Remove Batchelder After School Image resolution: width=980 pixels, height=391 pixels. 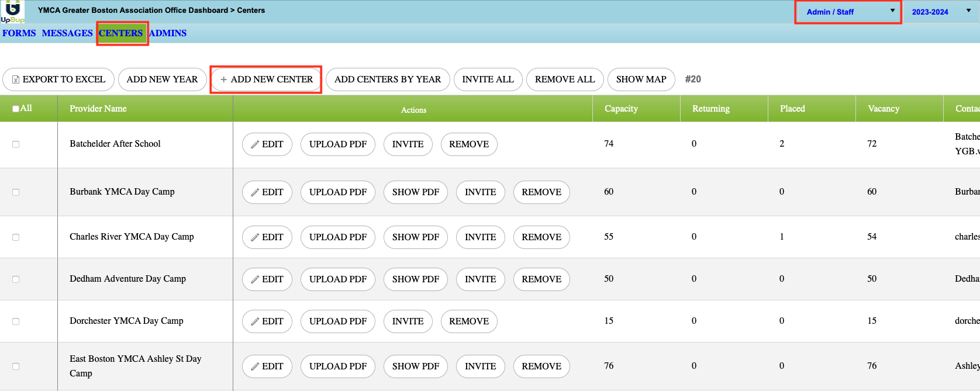(x=469, y=144)
